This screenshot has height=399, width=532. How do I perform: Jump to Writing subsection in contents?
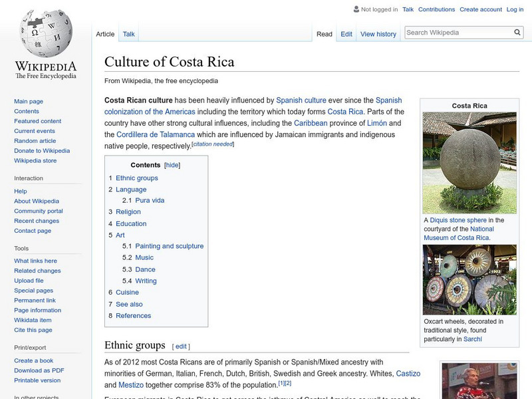146,281
